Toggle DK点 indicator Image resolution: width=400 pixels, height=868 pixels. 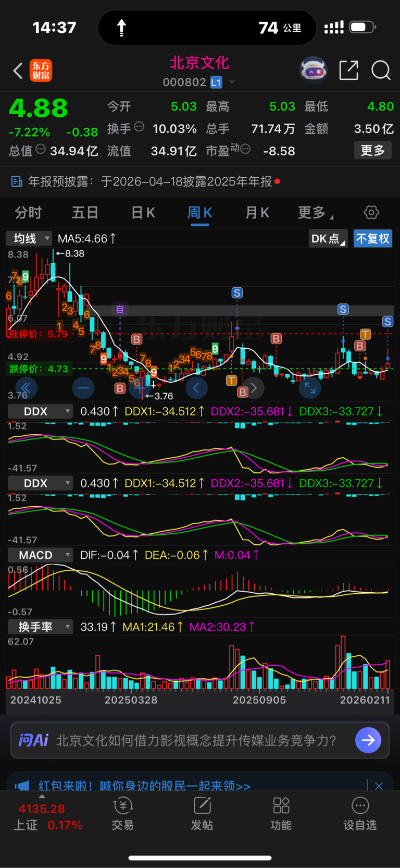click(x=328, y=239)
